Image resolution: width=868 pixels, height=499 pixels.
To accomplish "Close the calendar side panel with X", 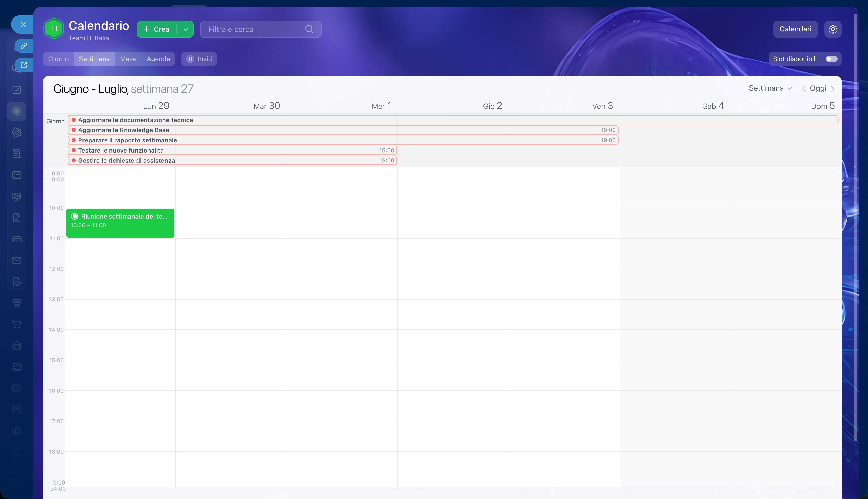I will tap(23, 24).
